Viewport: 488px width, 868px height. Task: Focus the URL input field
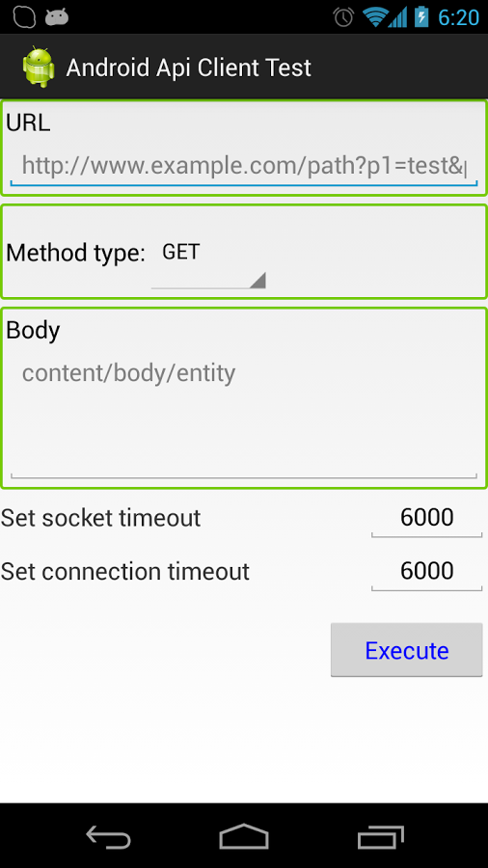(x=243, y=166)
